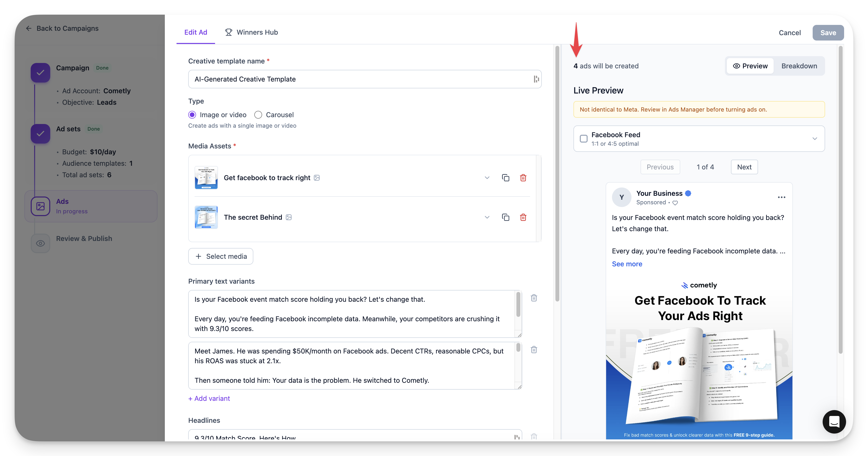This screenshot has width=868, height=456.
Task: Expand the Facebook Feed placement dropdown
Action: pos(814,139)
